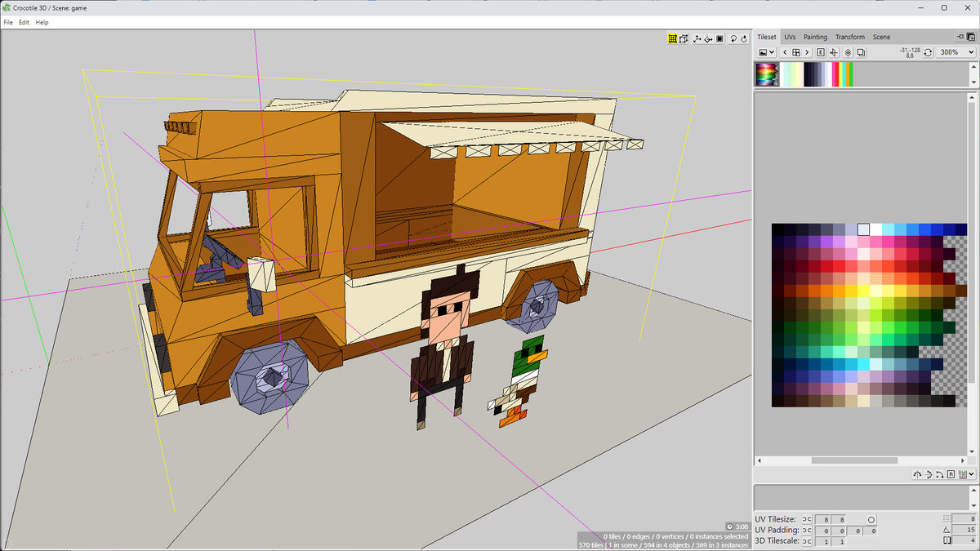
Task: Click the Redo arrow icon in viewport toolbar
Action: (744, 38)
